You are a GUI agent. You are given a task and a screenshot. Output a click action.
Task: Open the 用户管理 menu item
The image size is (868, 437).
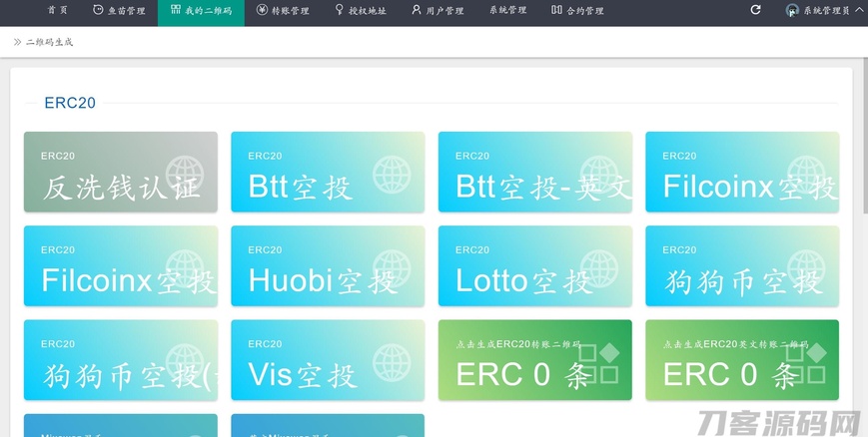[x=437, y=11]
